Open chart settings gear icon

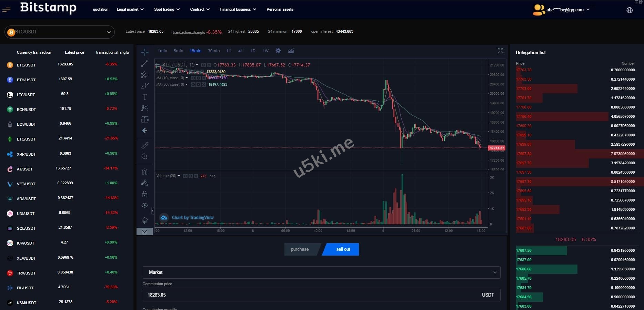278,51
